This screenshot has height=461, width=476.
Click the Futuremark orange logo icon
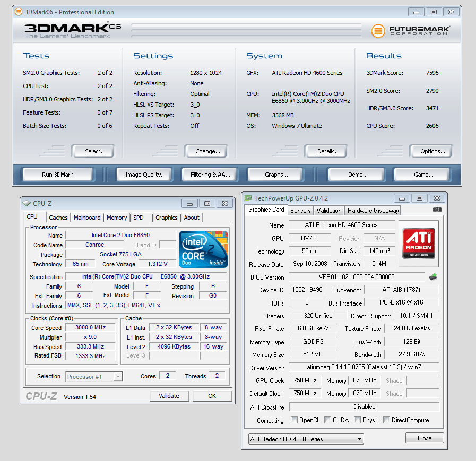(378, 31)
